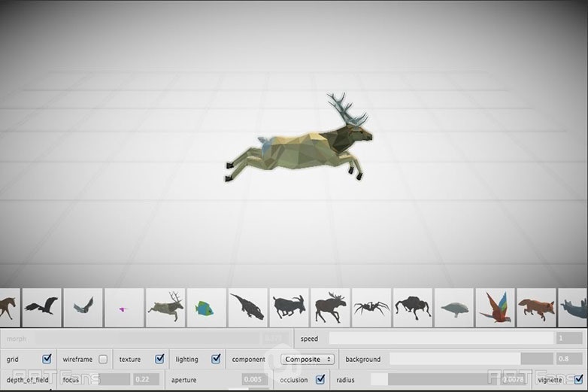
Task: Select the elk thumbnail in strip
Action: [165, 307]
